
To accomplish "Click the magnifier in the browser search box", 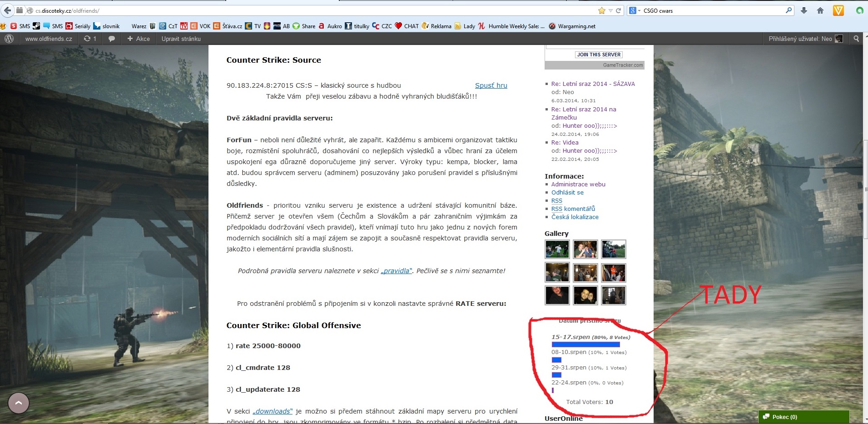I will pos(789,10).
